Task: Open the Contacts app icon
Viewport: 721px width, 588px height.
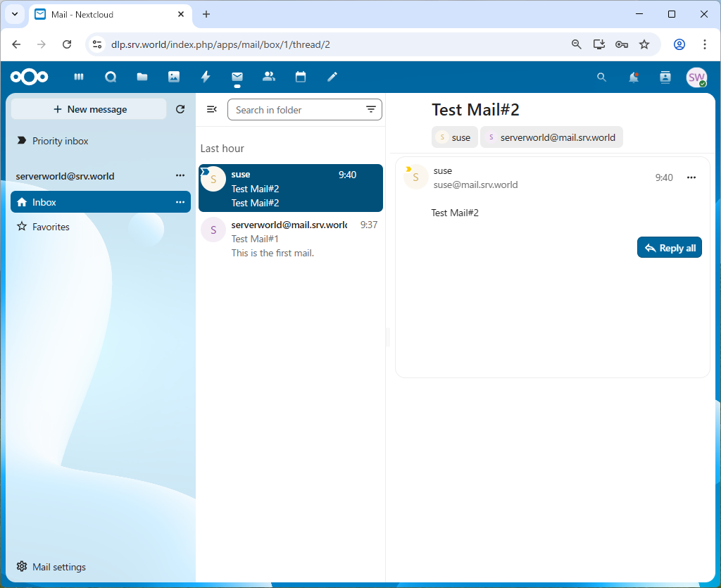Action: coord(269,77)
